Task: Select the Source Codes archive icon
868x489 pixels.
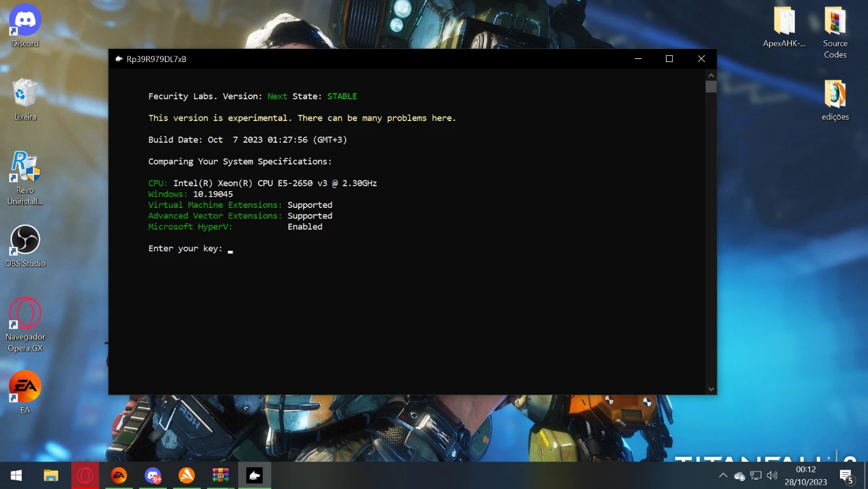Action: tap(835, 32)
